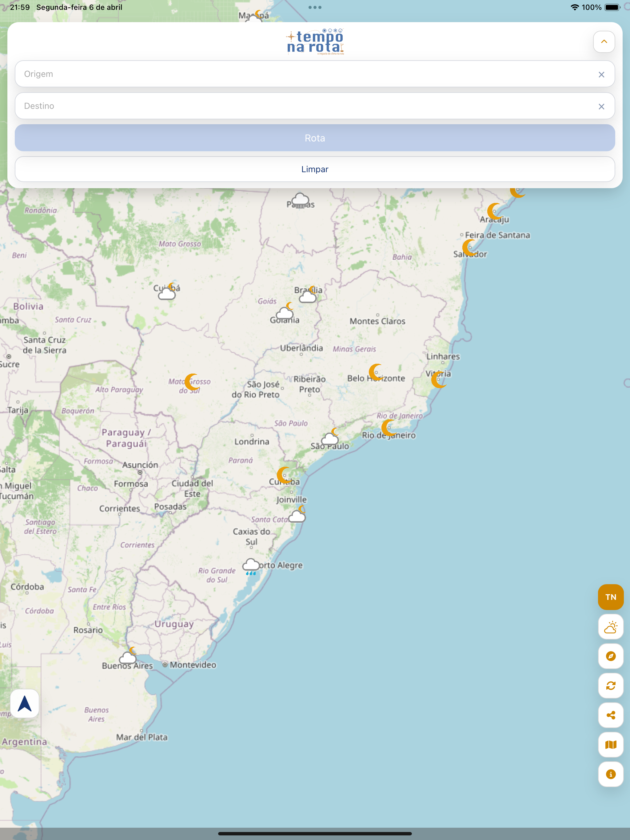Select the cloudy icon at Buenos Aires
The height and width of the screenshot is (840, 630).
[x=128, y=656]
